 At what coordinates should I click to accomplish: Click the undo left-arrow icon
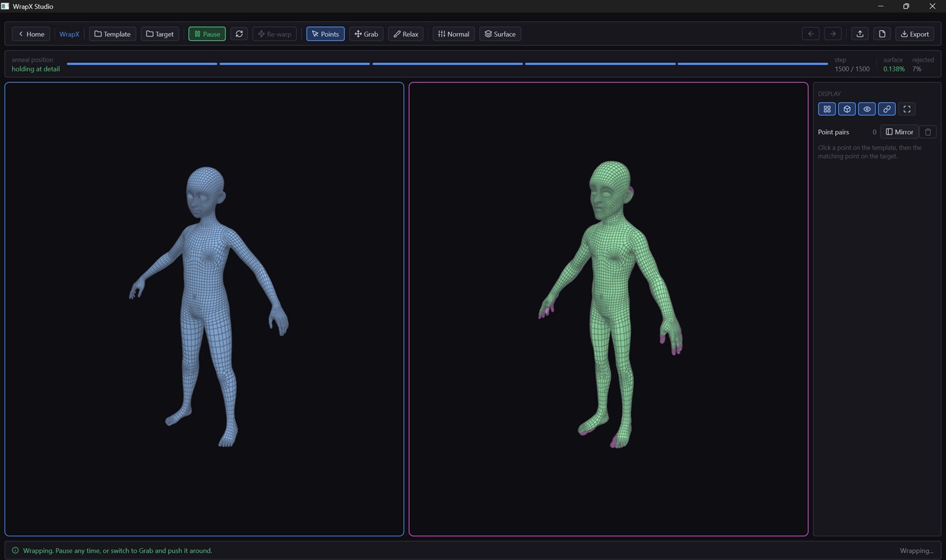tap(811, 34)
